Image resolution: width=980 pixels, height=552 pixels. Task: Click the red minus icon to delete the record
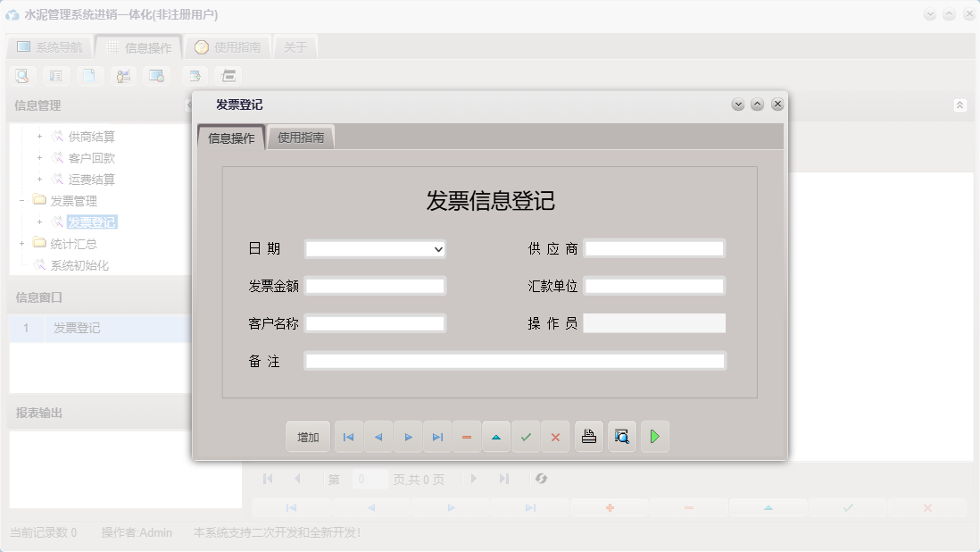[x=466, y=437]
